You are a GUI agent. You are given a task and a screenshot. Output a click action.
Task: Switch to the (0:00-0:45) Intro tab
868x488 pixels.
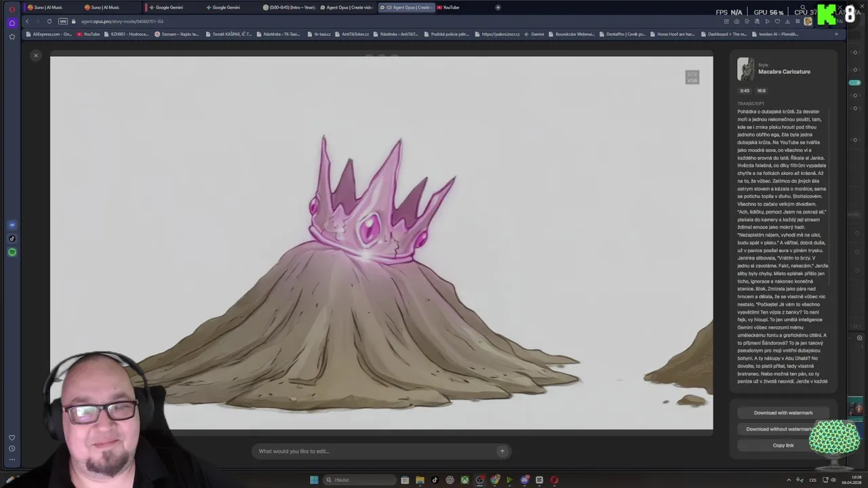[290, 7]
